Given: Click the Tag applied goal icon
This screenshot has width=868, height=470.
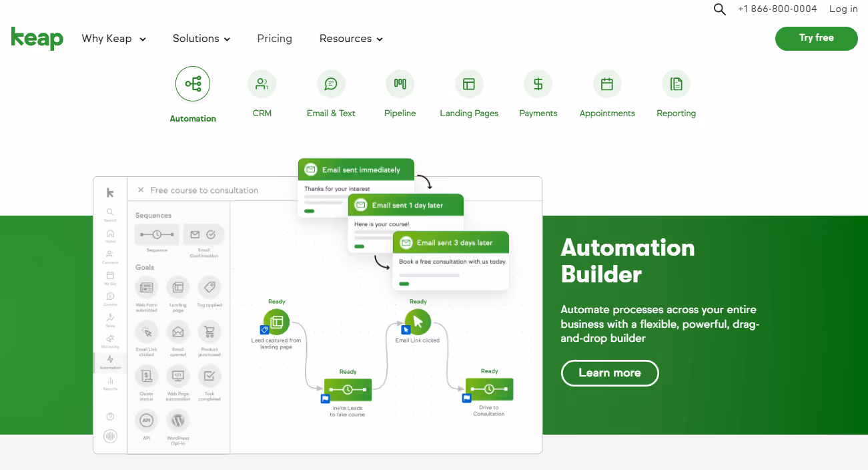Looking at the screenshot, I should point(209,288).
